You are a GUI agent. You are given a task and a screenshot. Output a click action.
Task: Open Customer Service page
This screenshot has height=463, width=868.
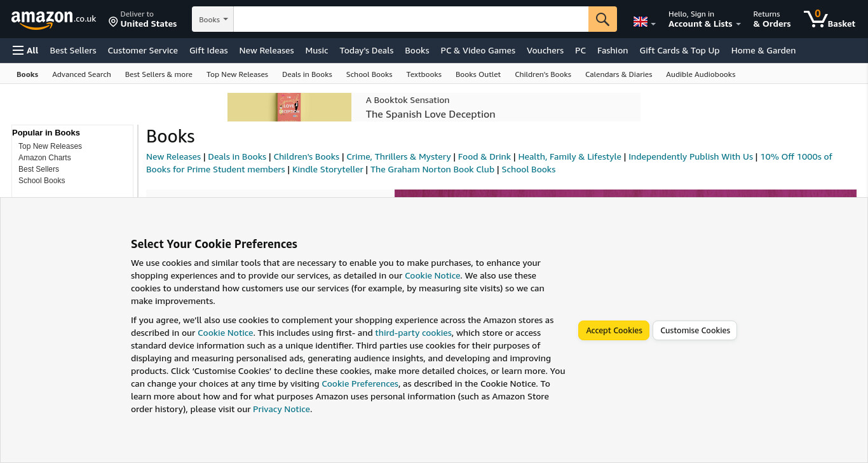pyautogui.click(x=143, y=50)
